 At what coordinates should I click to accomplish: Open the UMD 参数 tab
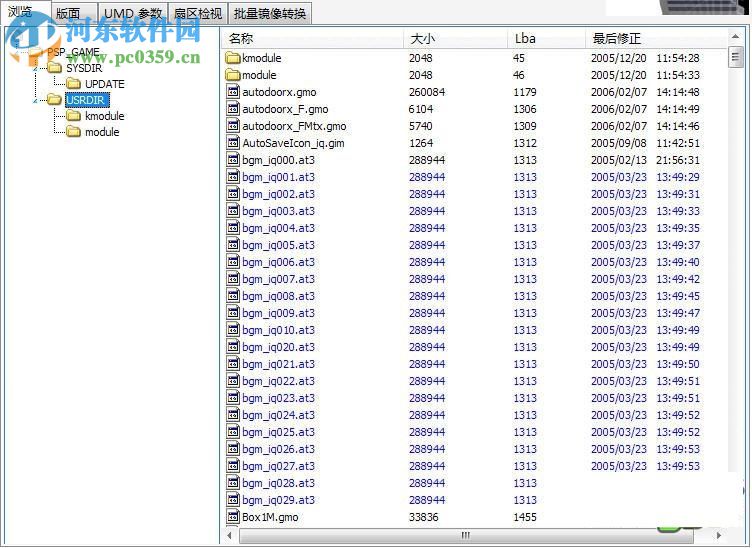[x=133, y=13]
